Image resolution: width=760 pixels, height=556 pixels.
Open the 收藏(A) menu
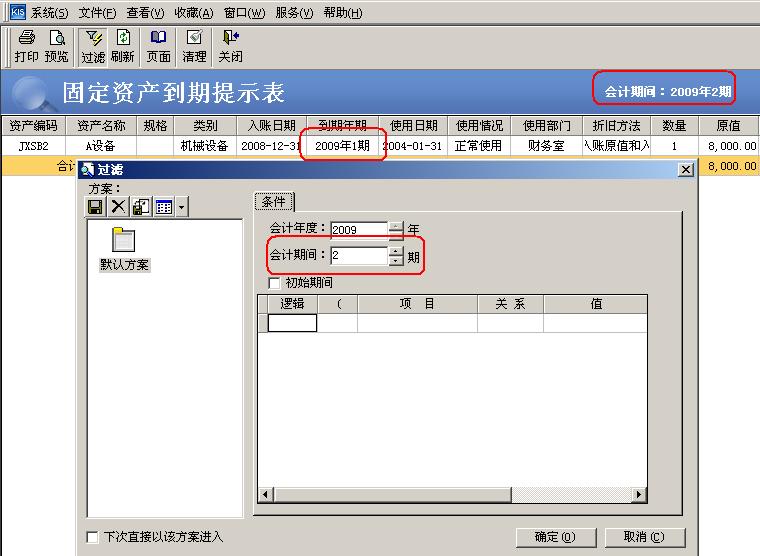pyautogui.click(x=194, y=13)
